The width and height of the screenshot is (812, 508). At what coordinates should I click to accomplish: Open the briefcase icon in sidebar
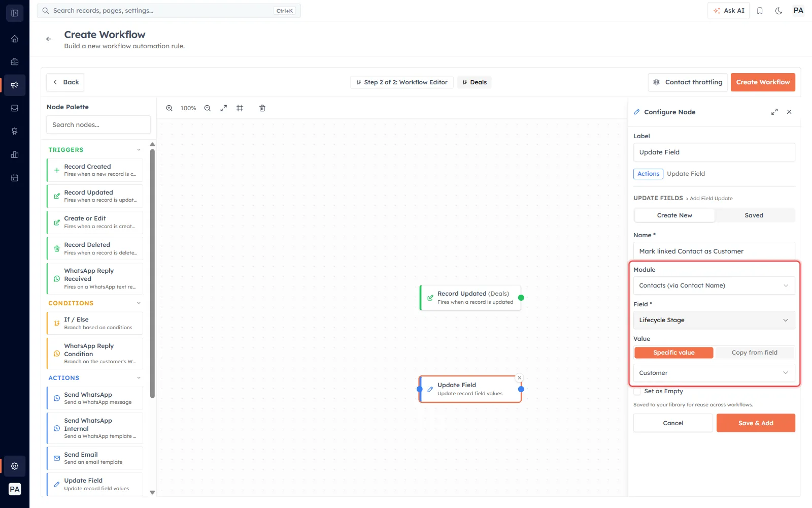pyautogui.click(x=15, y=62)
